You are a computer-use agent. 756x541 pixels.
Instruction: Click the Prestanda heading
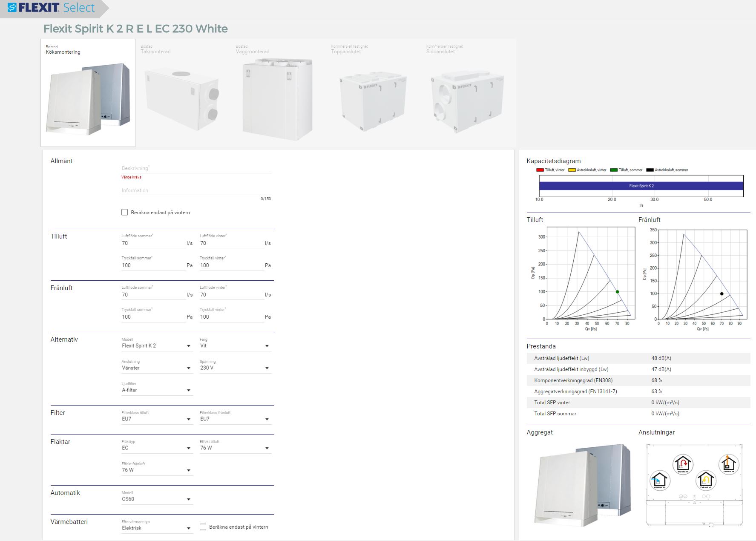click(541, 346)
